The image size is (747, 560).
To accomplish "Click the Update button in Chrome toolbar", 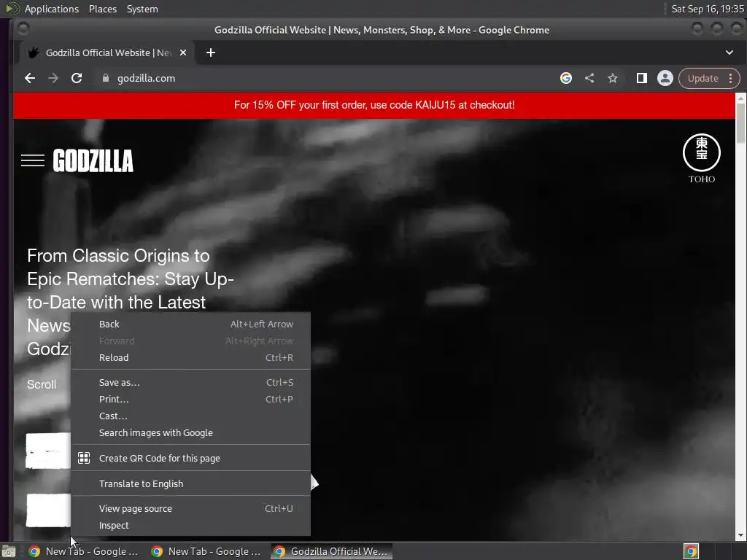I will [703, 78].
